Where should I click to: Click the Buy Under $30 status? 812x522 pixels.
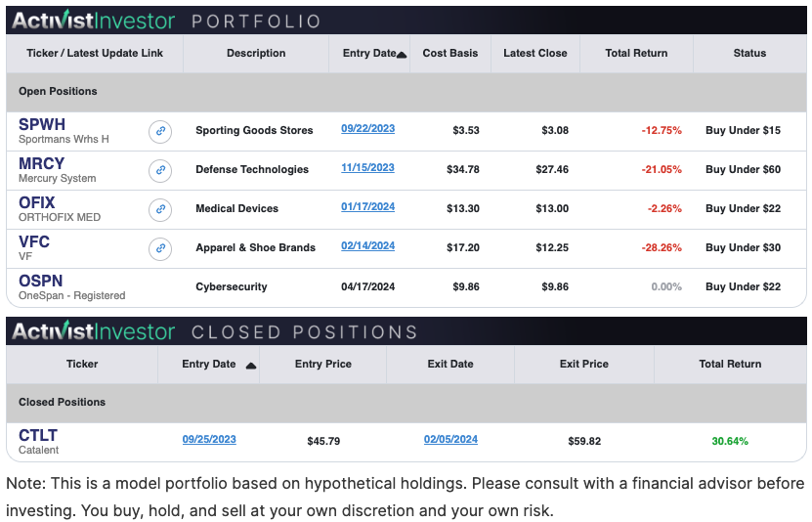point(744,247)
